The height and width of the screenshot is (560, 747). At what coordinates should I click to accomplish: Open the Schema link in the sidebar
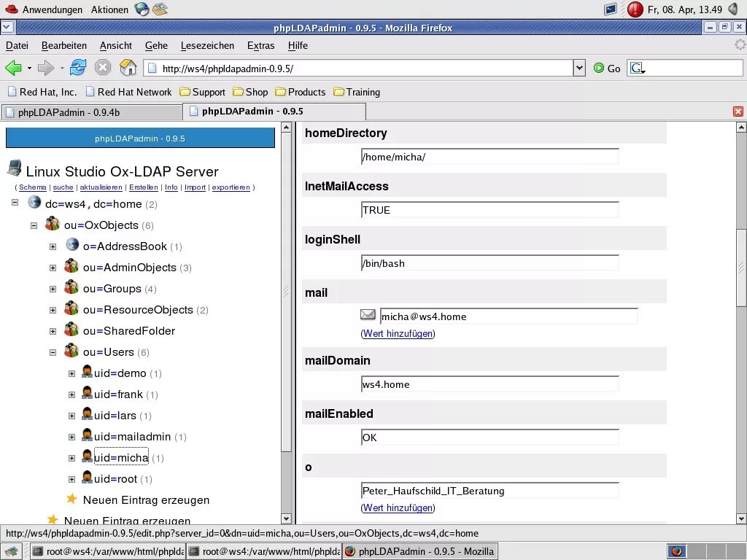tap(32, 187)
